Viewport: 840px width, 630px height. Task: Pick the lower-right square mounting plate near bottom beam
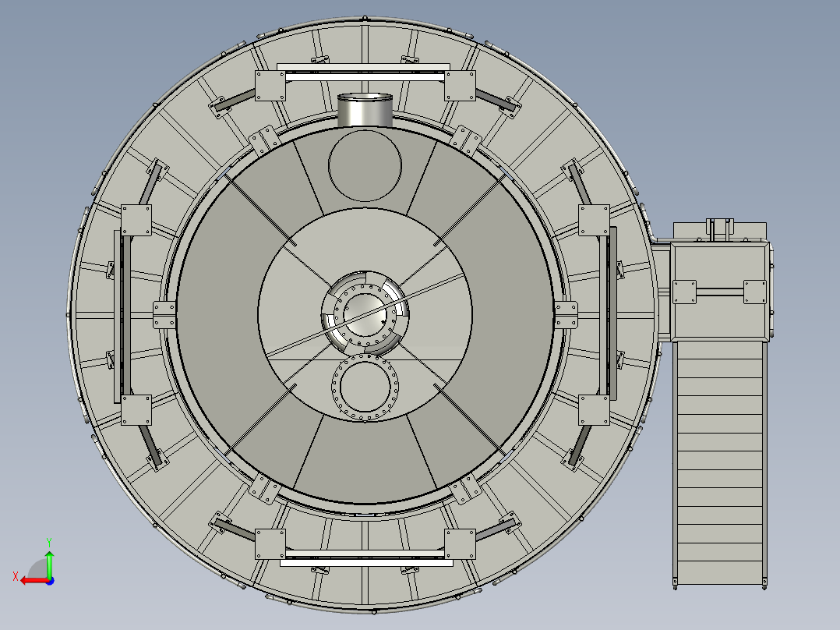[461, 544]
